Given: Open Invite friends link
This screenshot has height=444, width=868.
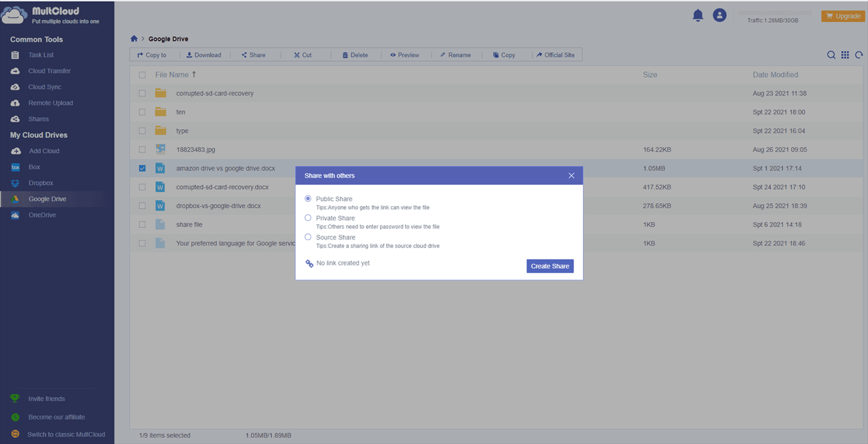Looking at the screenshot, I should click(x=47, y=399).
